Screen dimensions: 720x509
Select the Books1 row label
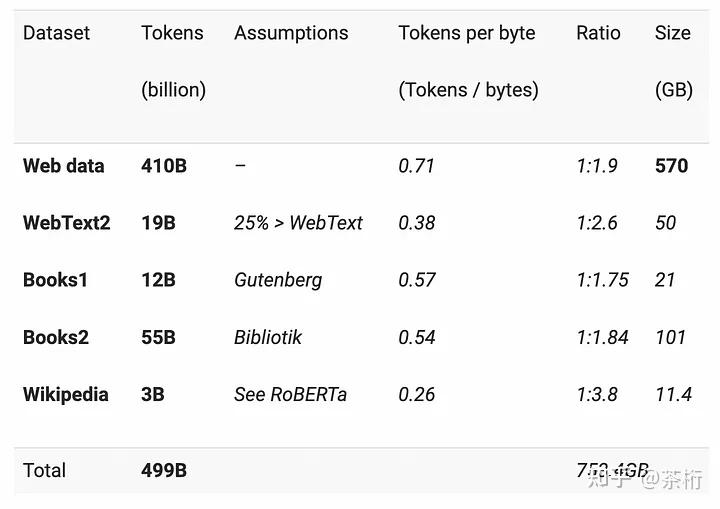click(x=55, y=280)
